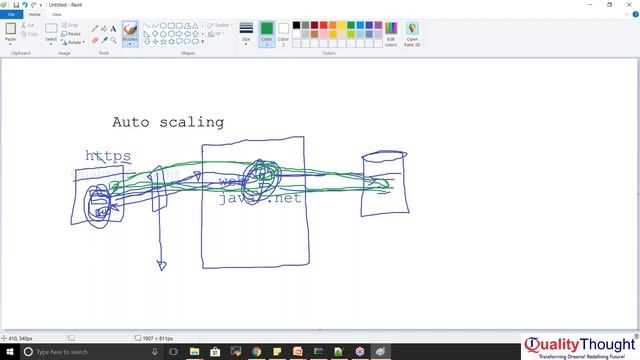This screenshot has height=360, width=640.
Task: Open the shape Fill dropdown
Action: pyautogui.click(x=216, y=34)
